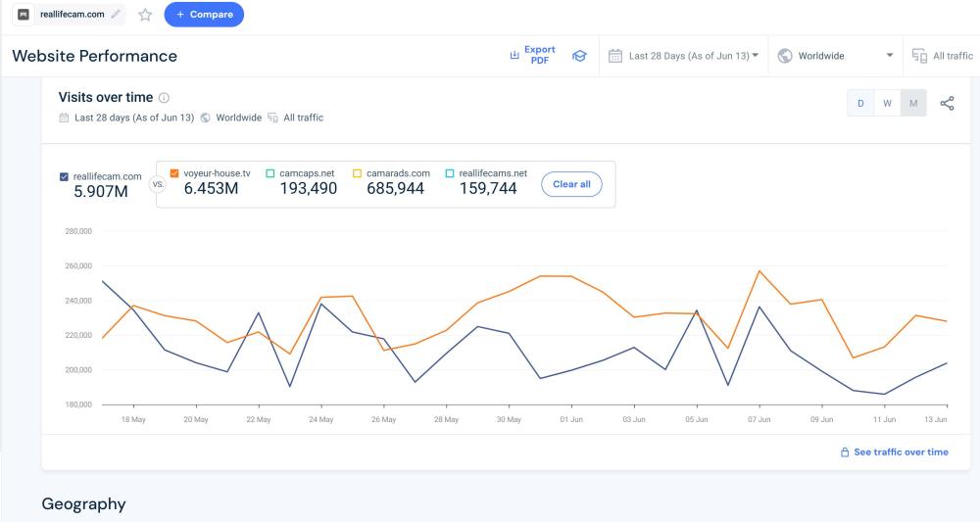Image resolution: width=980 pixels, height=522 pixels.
Task: Click the orange line peak at 07 Jun
Action: 759,270
